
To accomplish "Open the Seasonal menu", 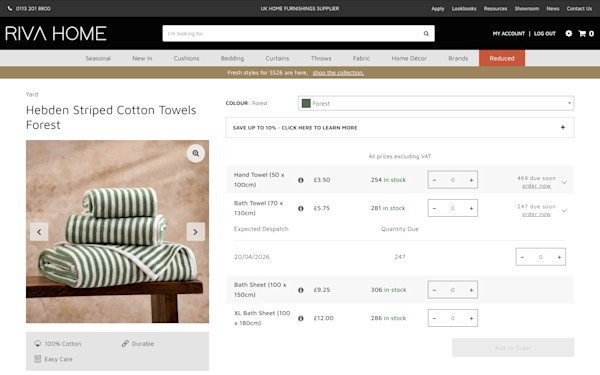I will click(98, 58).
